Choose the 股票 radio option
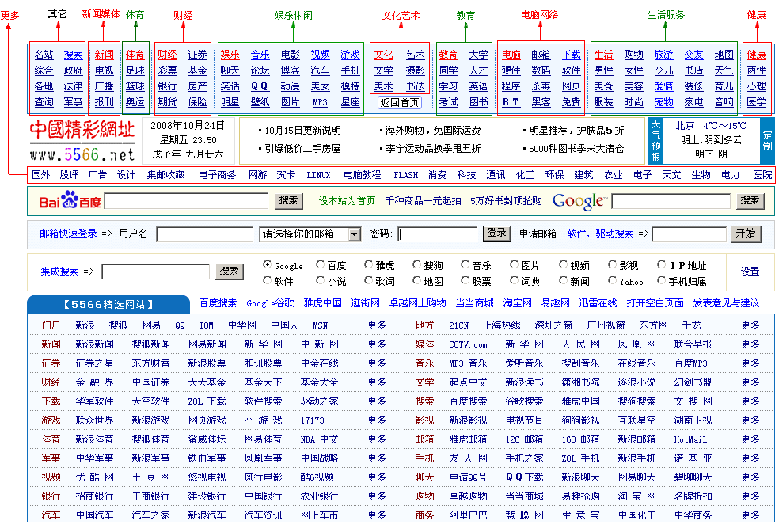 point(465,281)
